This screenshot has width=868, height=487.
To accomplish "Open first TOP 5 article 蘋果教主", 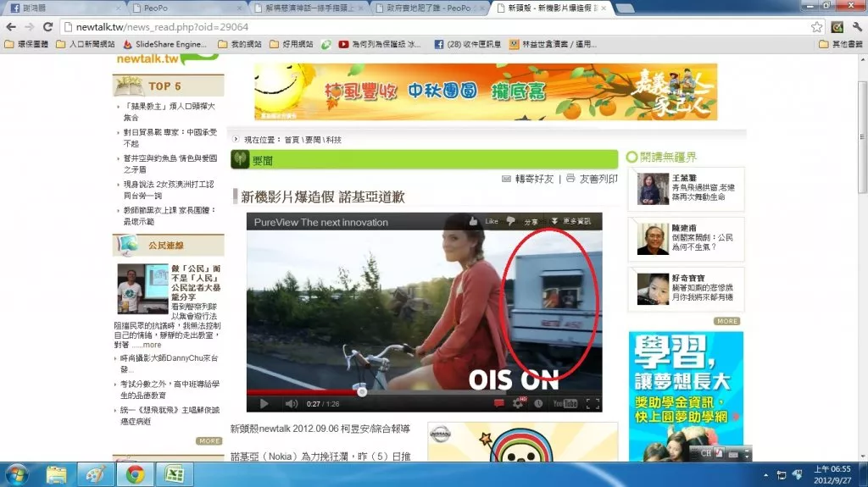I will (x=169, y=112).
